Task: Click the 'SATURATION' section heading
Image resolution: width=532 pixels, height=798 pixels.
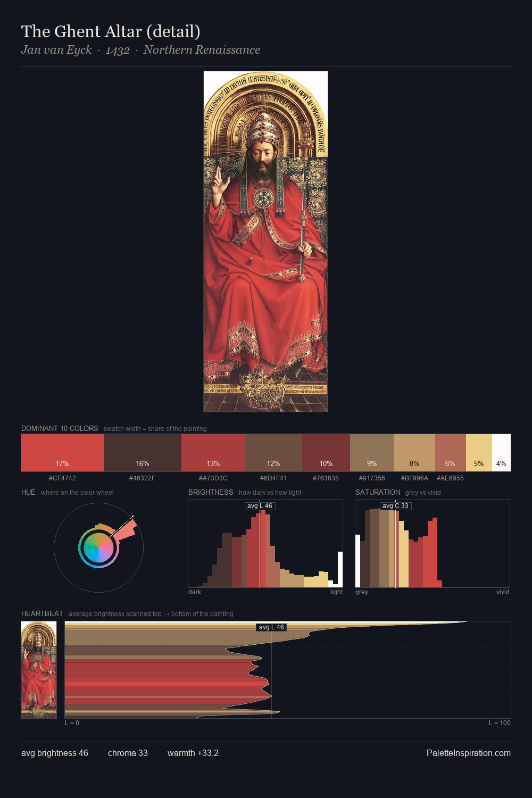Action: click(x=378, y=492)
